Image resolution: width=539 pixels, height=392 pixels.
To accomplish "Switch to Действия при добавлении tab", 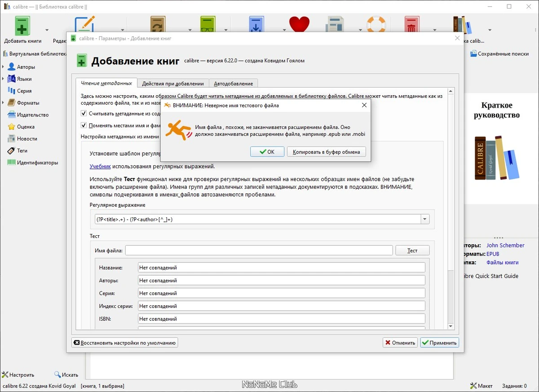I will pos(173,84).
